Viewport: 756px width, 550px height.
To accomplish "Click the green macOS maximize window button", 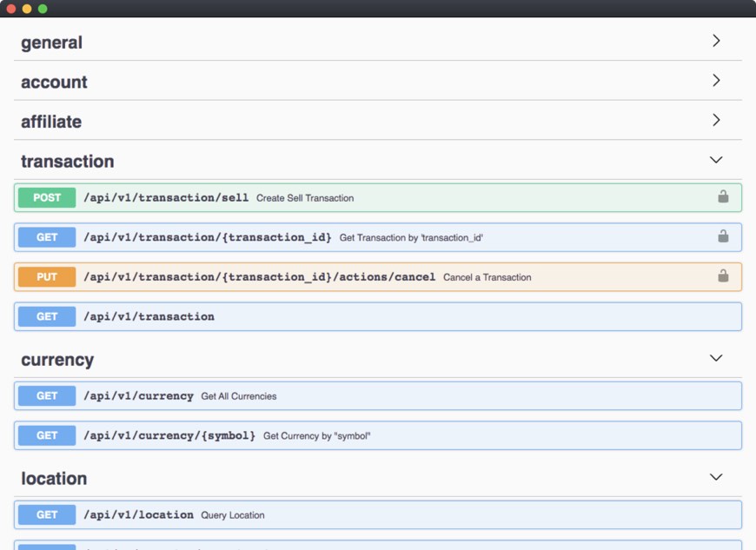I will 43,9.
